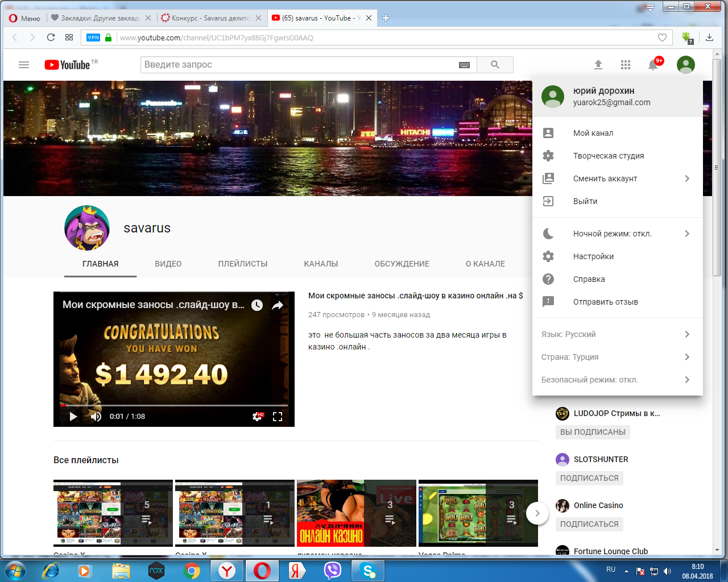
Task: Click the share arrow on the video
Action: pos(278,305)
